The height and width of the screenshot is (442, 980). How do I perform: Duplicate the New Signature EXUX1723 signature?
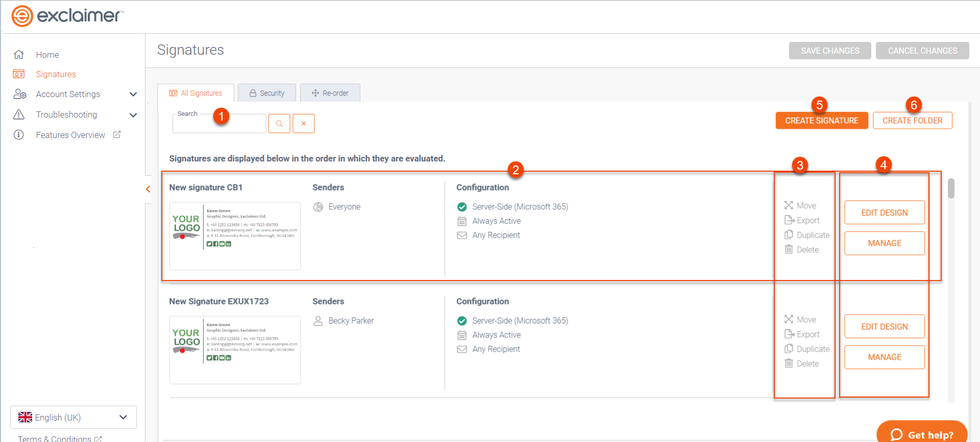pyautogui.click(x=806, y=349)
